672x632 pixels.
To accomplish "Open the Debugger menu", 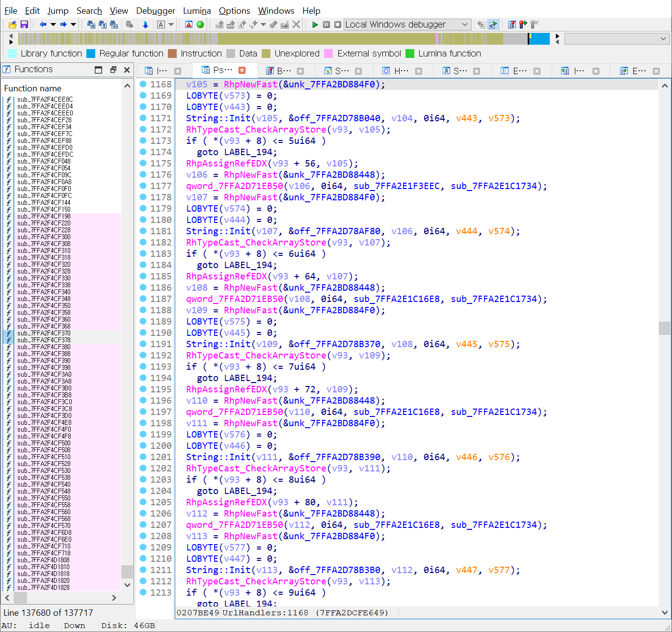I will point(156,10).
